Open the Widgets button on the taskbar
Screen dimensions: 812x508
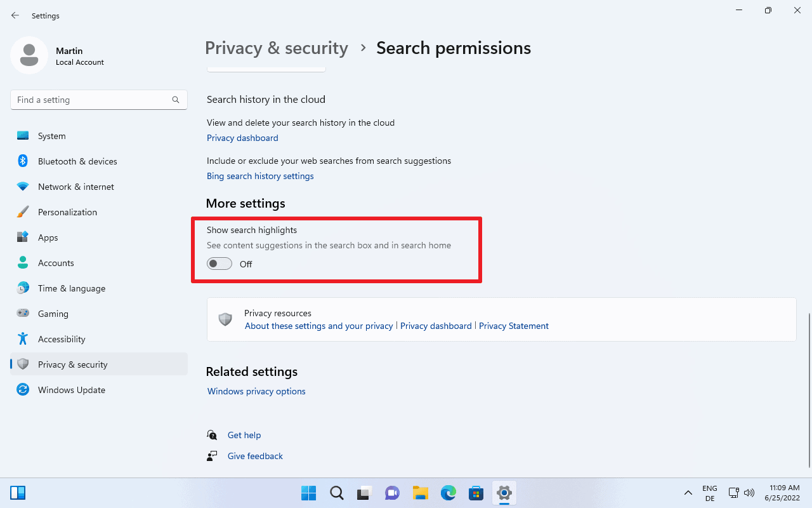click(x=18, y=493)
